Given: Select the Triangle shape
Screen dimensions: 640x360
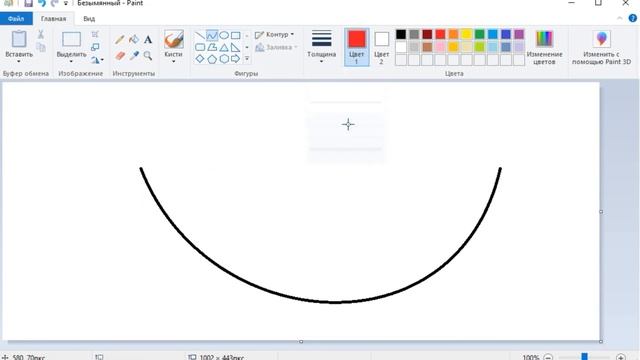Looking at the screenshot, I should (224, 47).
